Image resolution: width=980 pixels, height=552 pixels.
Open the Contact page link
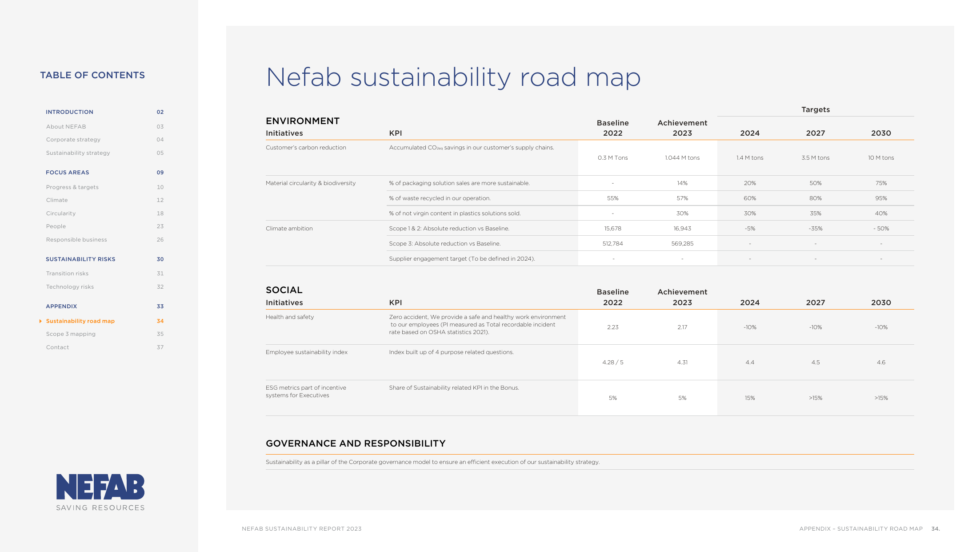pyautogui.click(x=57, y=347)
